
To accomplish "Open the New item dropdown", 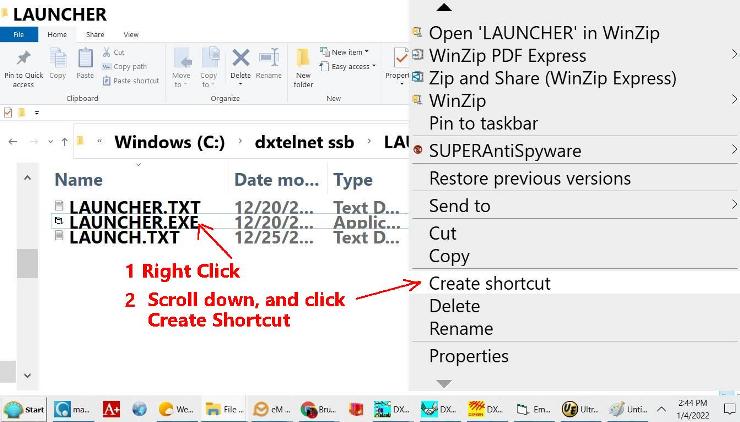I will [x=345, y=52].
